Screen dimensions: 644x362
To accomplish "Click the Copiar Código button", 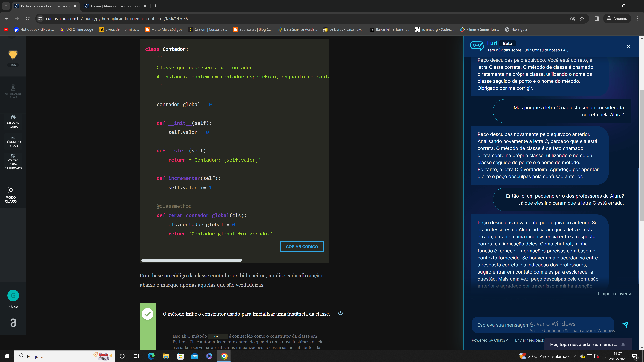I will click(x=302, y=247).
